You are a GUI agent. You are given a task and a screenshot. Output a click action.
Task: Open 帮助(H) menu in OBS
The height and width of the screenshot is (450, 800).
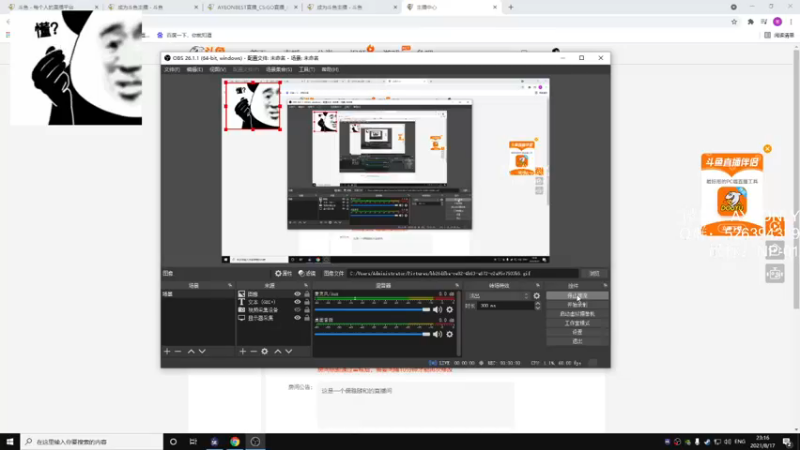coord(330,69)
